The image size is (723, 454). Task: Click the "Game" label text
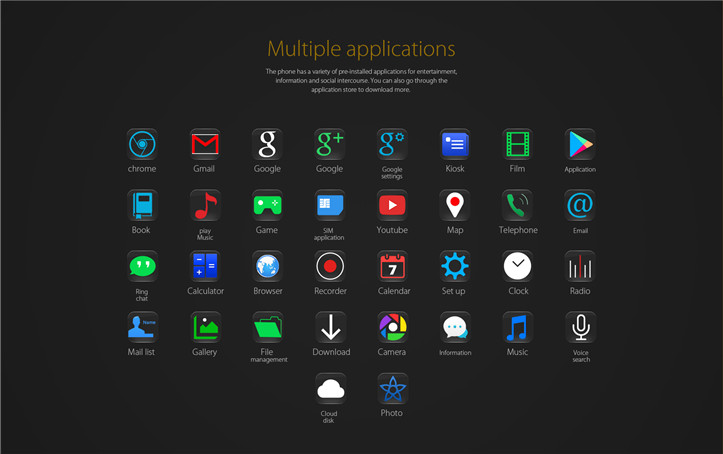click(267, 230)
